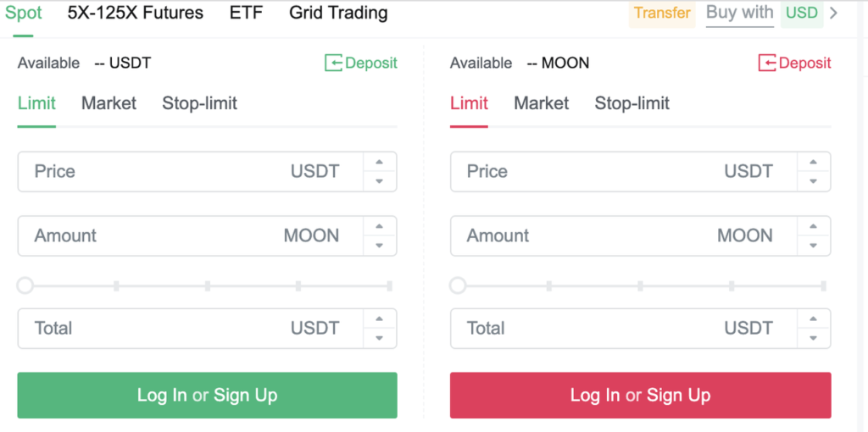Image resolution: width=868 pixels, height=432 pixels.
Task: Click the buy-side percentage slider handle
Action: coord(25,285)
